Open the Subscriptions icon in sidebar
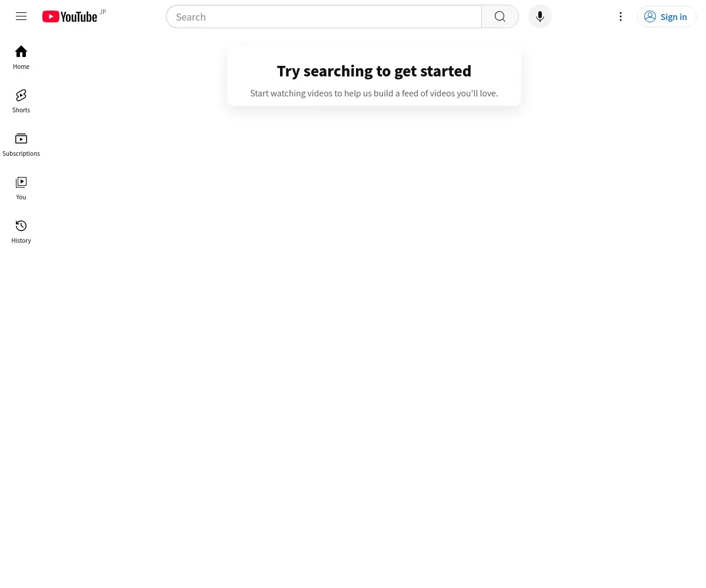 click(x=21, y=139)
